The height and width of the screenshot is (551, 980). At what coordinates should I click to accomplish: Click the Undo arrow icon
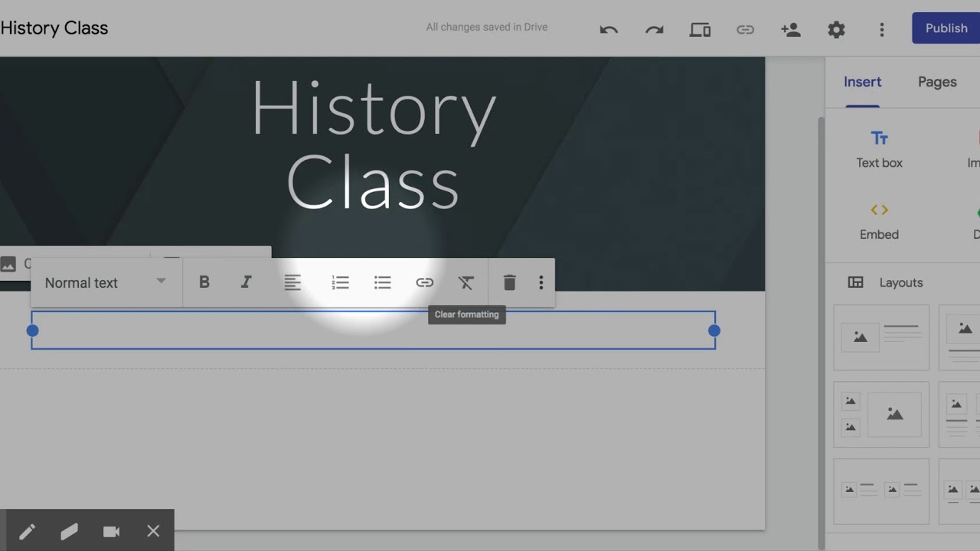(x=609, y=29)
